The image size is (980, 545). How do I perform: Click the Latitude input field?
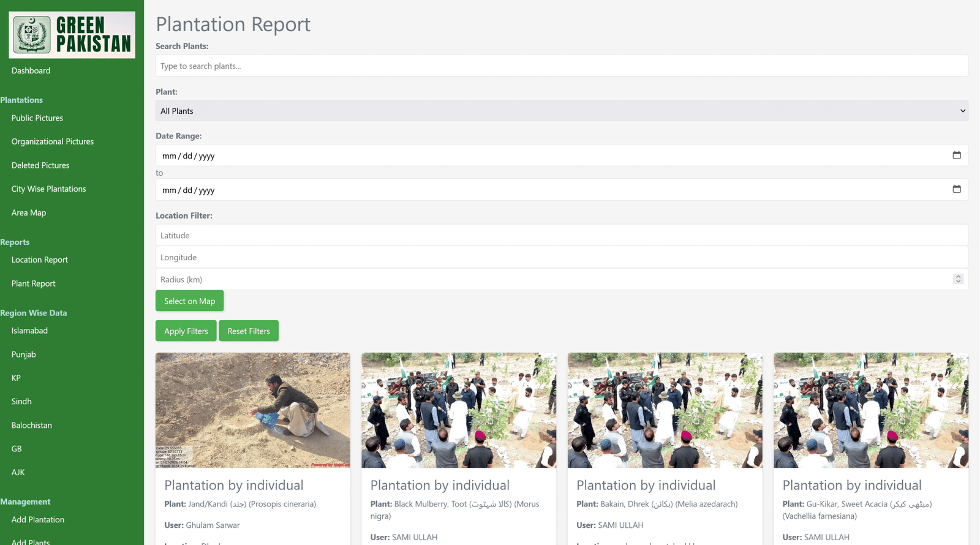562,235
